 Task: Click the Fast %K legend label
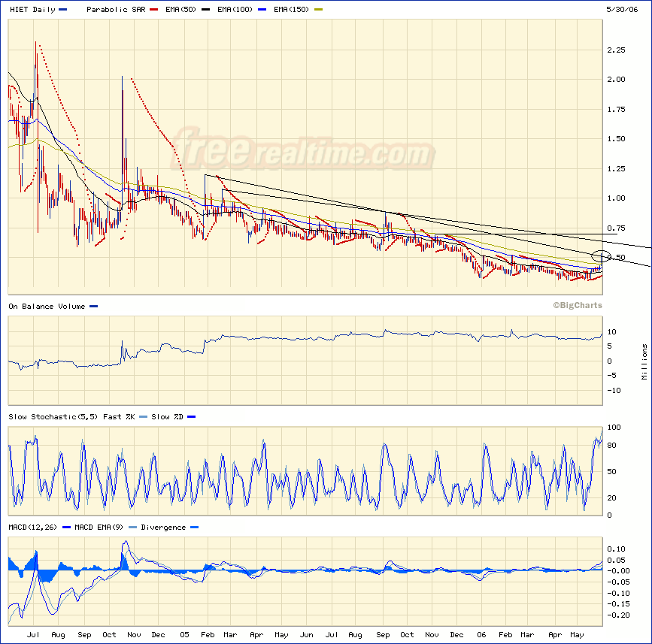(119, 417)
